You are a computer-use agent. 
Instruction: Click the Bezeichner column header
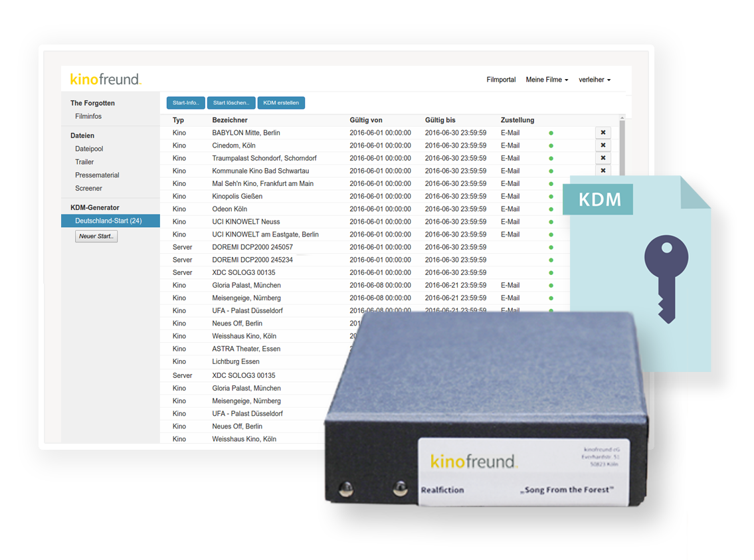pyautogui.click(x=230, y=120)
